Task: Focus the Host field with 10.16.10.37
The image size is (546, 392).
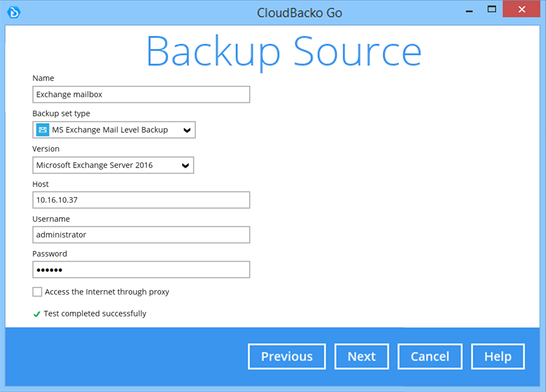Action: coord(141,200)
